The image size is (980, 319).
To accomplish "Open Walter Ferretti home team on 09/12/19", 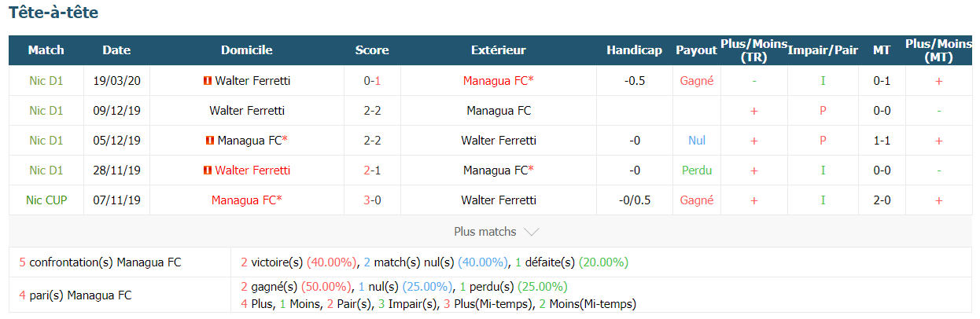I will (247, 111).
